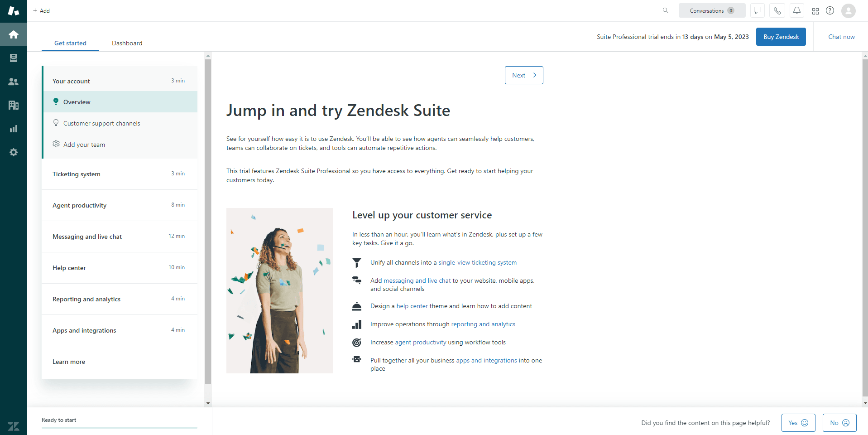Select Add your team item

pos(120,145)
